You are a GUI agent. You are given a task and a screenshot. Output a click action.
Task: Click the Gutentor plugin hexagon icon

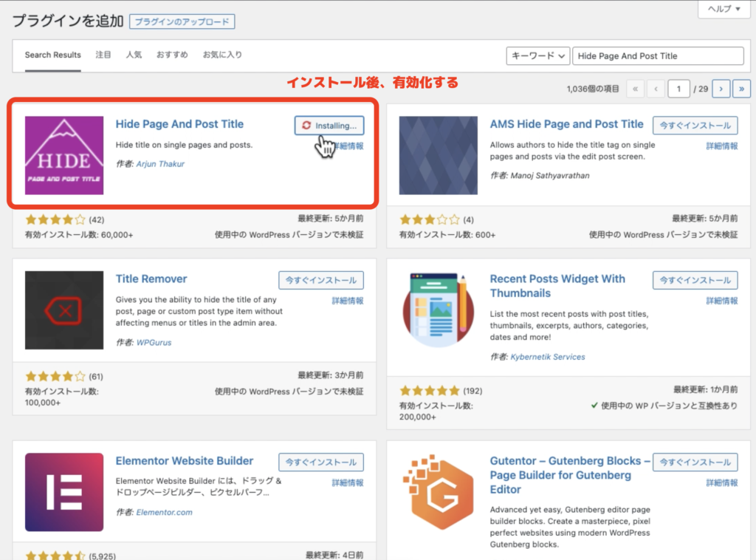(439, 492)
